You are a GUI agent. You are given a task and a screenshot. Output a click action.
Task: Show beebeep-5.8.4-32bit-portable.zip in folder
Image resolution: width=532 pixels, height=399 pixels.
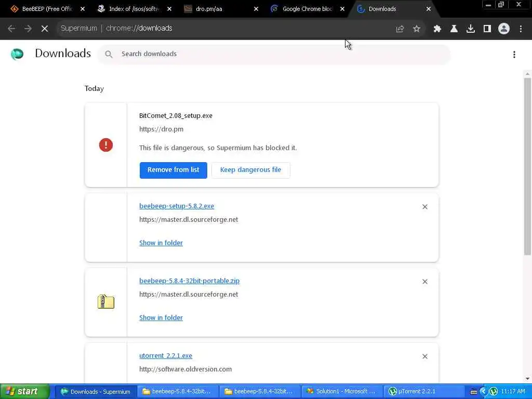[161, 318]
